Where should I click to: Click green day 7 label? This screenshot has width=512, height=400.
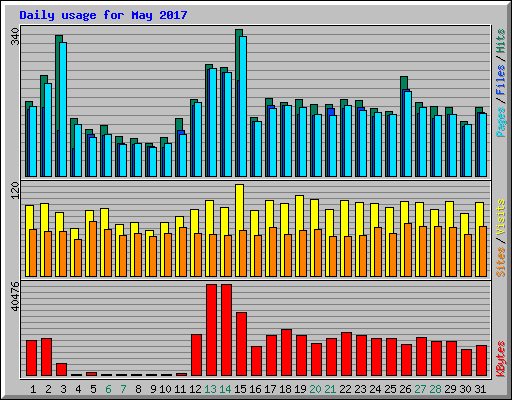[x=123, y=389]
